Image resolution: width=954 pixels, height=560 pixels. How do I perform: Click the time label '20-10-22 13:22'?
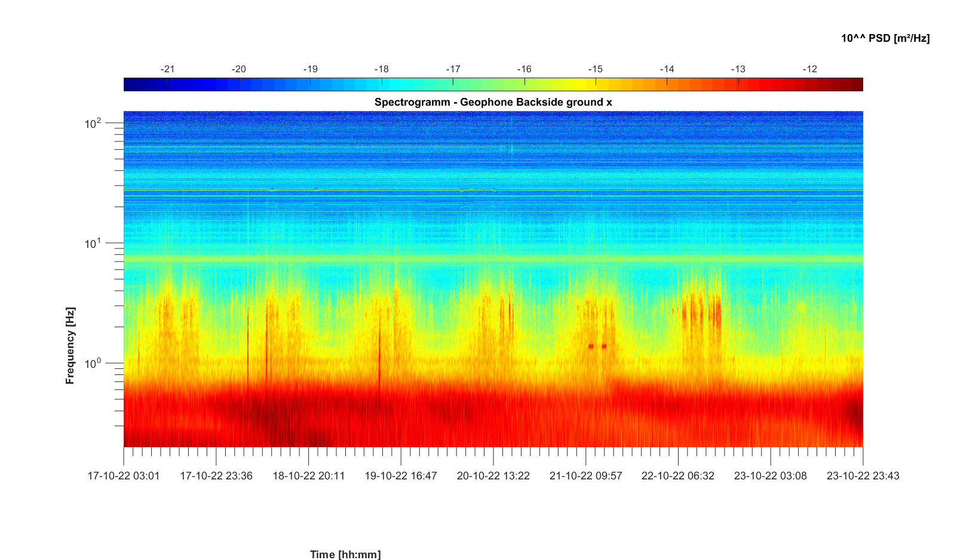(x=493, y=476)
